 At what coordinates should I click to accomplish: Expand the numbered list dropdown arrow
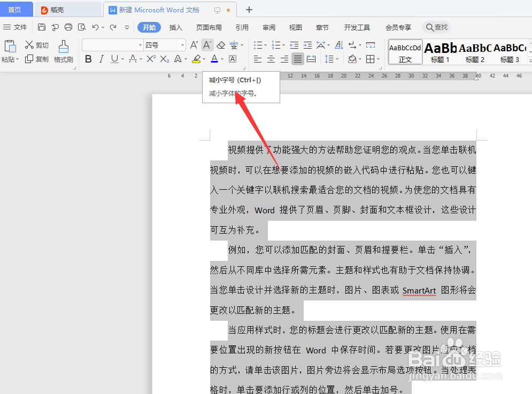click(283, 45)
